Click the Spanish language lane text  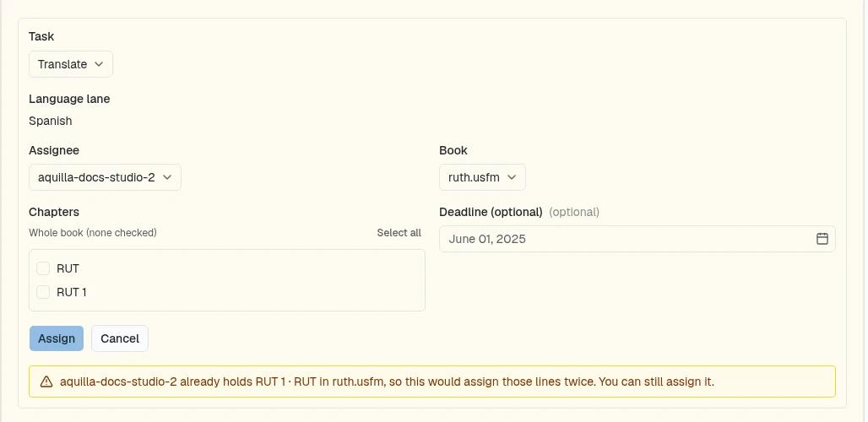51,121
